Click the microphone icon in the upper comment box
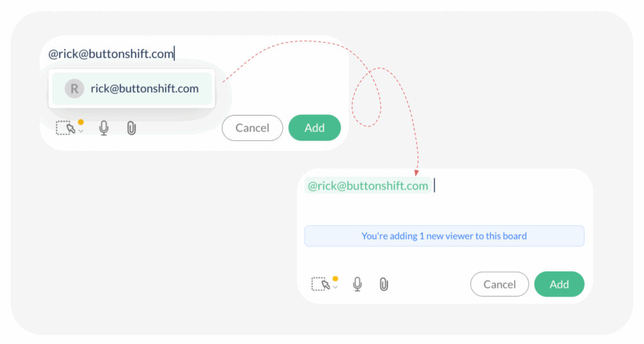This screenshot has height=344, width=644. click(104, 128)
